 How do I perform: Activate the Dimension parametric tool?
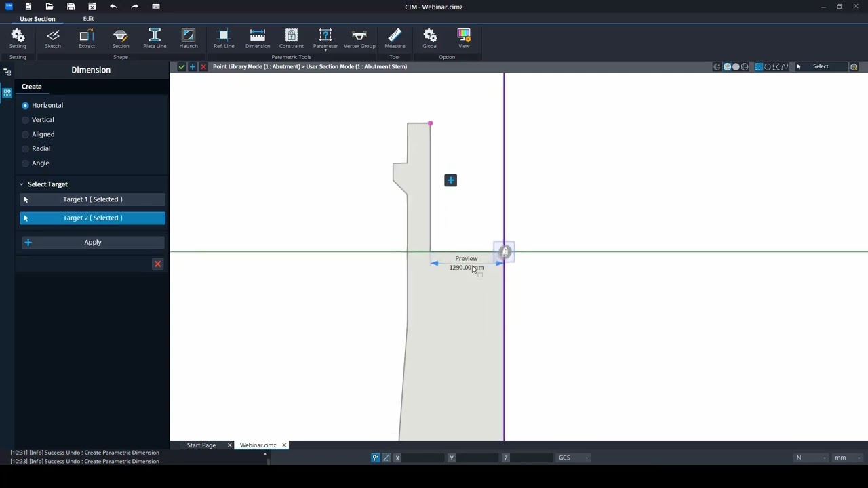258,39
